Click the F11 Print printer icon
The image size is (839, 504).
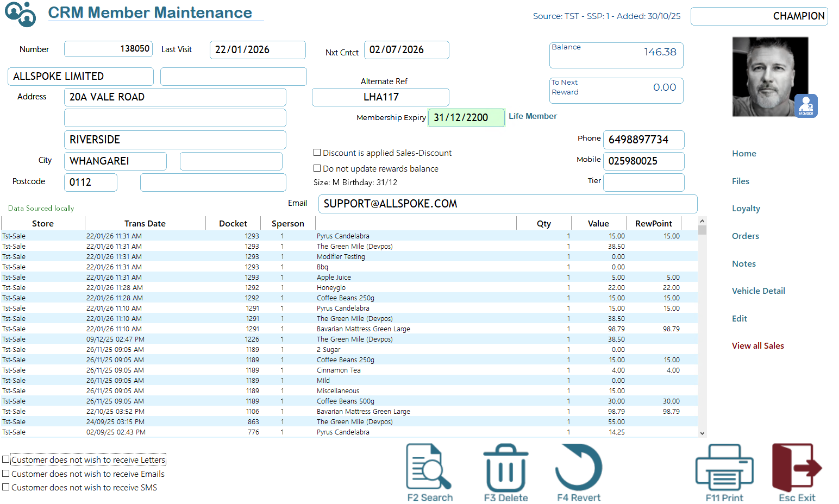[x=724, y=468]
